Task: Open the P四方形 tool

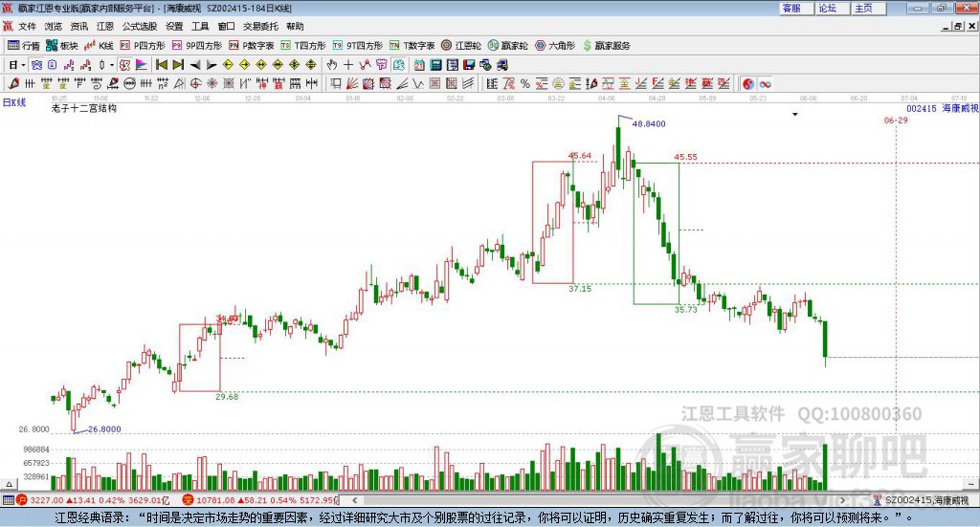Action: click(143, 46)
